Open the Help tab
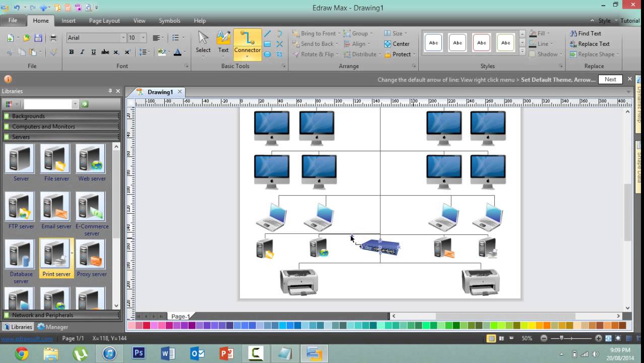The width and height of the screenshot is (644, 363). point(200,21)
